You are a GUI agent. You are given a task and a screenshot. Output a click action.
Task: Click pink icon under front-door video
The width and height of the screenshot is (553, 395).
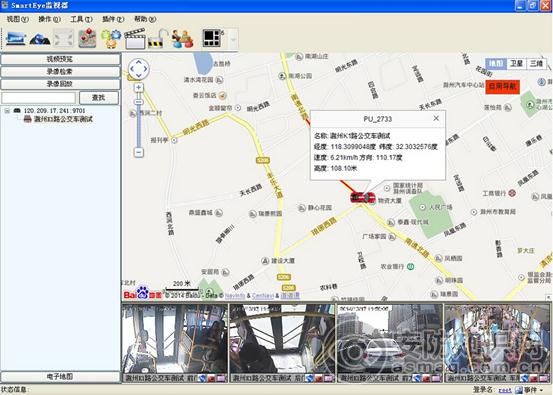(221, 378)
